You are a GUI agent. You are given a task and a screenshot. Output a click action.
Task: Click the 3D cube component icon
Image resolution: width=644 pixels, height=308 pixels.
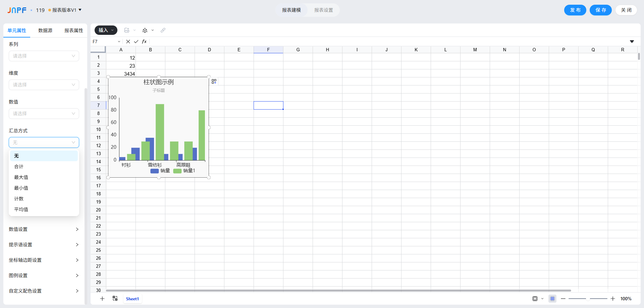pos(145,30)
